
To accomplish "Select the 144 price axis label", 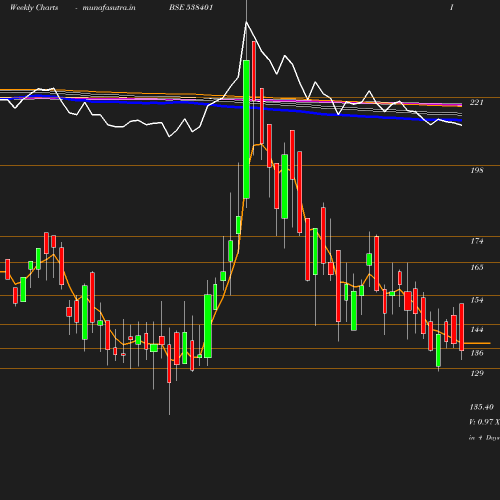I will click(x=477, y=329).
